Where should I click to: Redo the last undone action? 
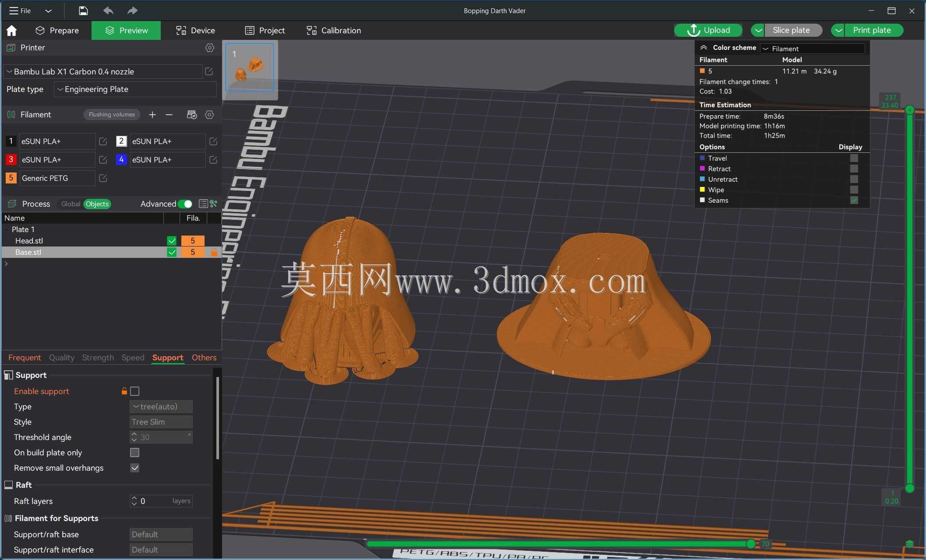click(132, 11)
